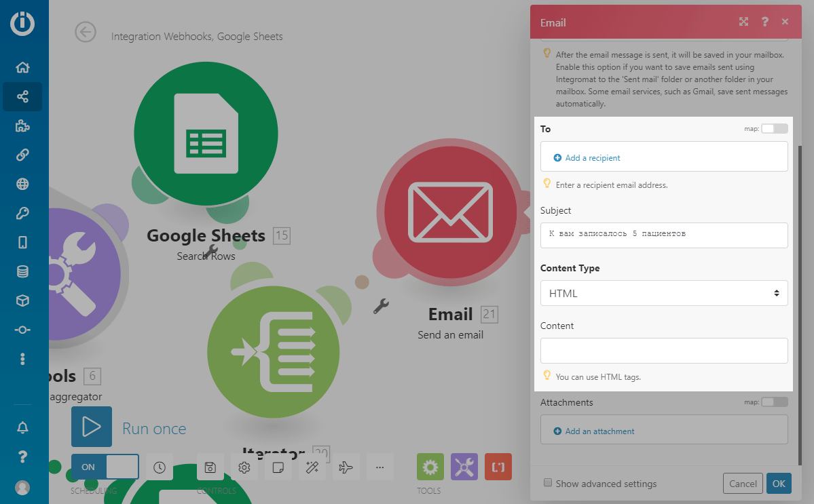
Task: Click the save scenario disk icon
Action: click(210, 467)
